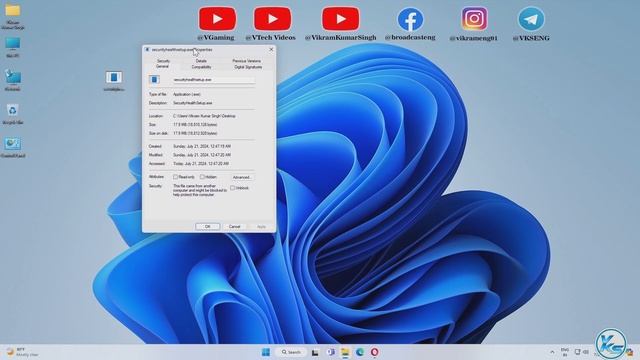Open the Advanced attributes button
The image size is (640, 360).
pos(242,178)
